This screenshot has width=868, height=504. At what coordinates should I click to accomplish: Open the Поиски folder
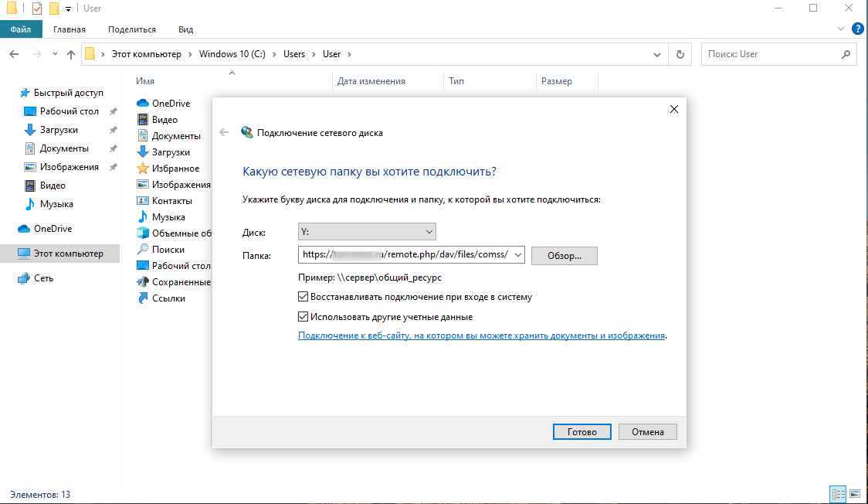161,249
